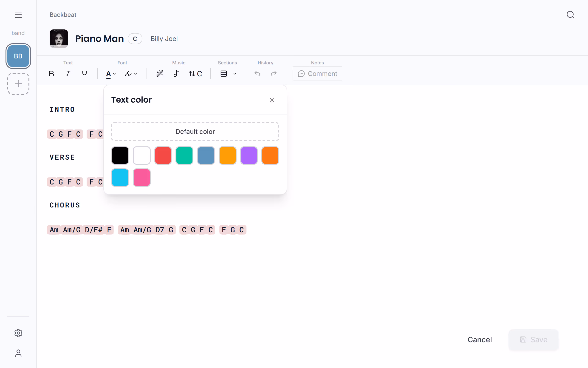Click the chorus C G F C chord group

pyautogui.click(x=197, y=230)
